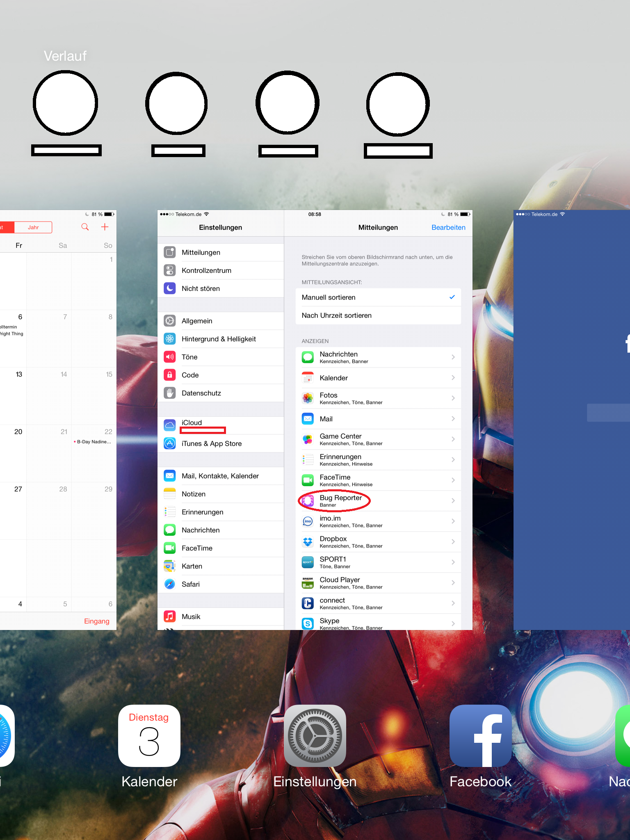Tap the plus add-event icon in Kalender card
The height and width of the screenshot is (840, 630).
coord(105,227)
